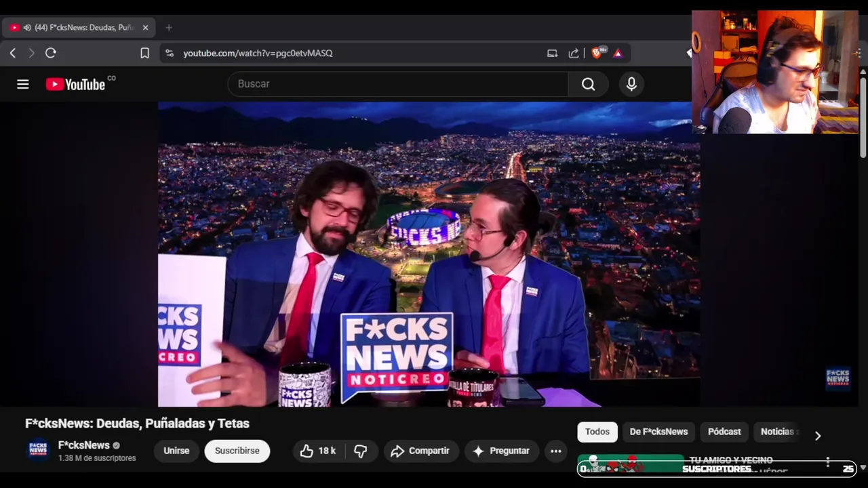Open the F*cksNews channel name link

[84, 445]
